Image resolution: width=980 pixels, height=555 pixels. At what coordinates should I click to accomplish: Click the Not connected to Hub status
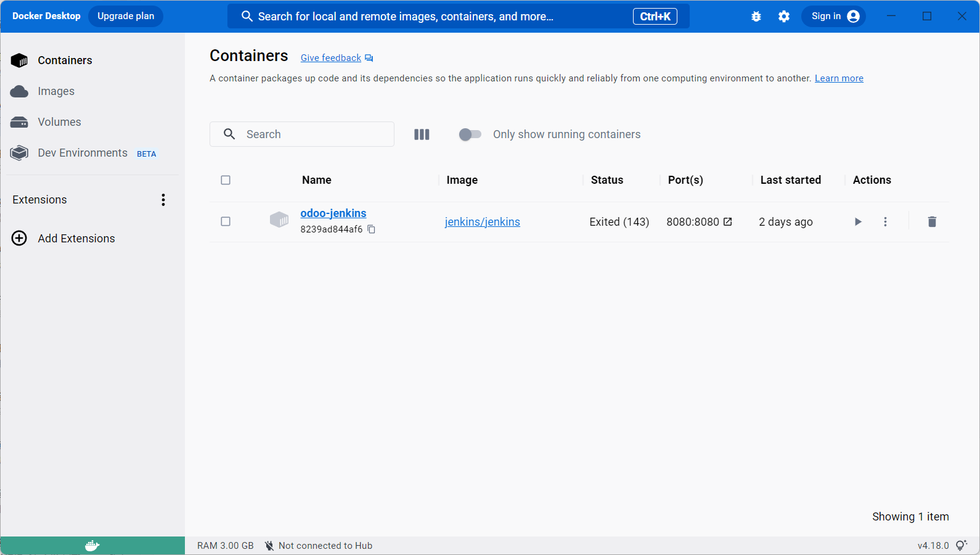(319, 546)
